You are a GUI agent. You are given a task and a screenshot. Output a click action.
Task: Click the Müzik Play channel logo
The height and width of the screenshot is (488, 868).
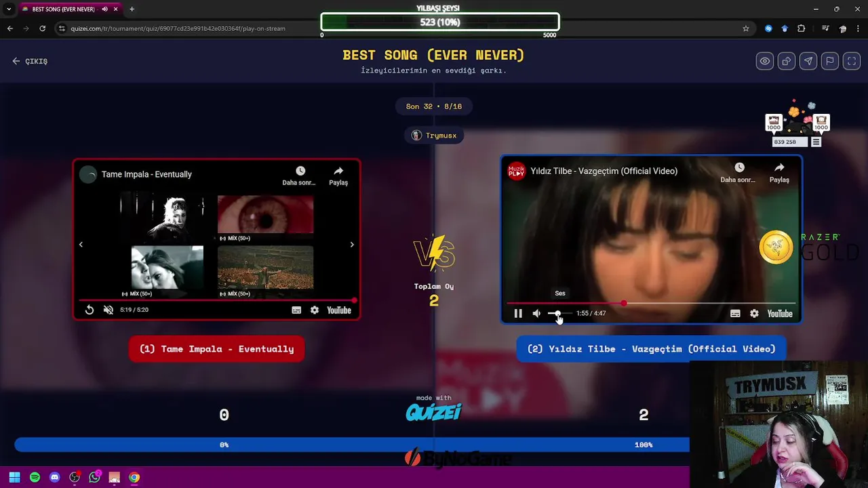click(517, 171)
